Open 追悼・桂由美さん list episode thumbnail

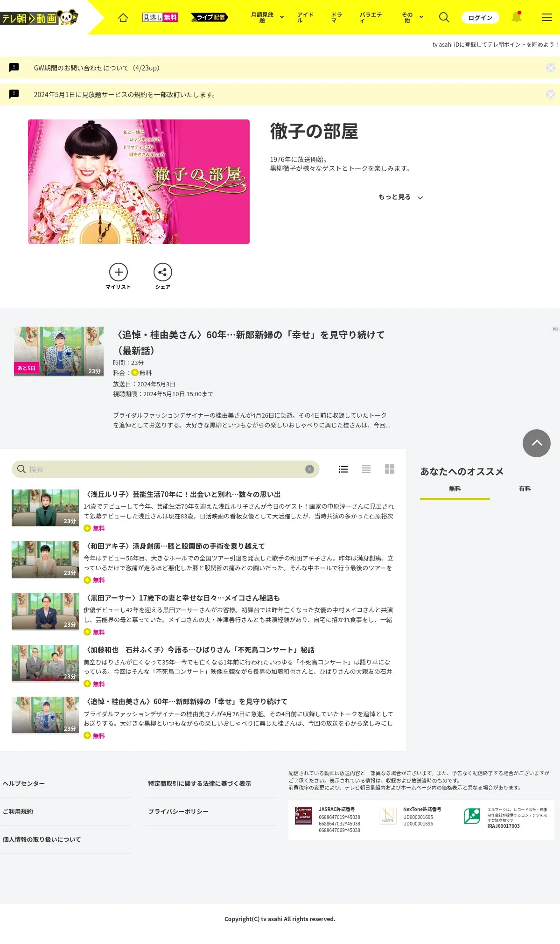45,715
